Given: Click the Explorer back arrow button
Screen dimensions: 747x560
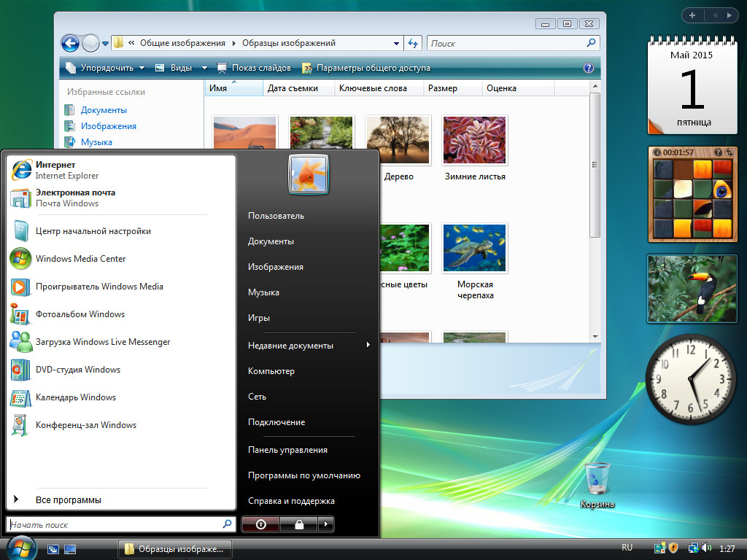Looking at the screenshot, I should (70, 43).
